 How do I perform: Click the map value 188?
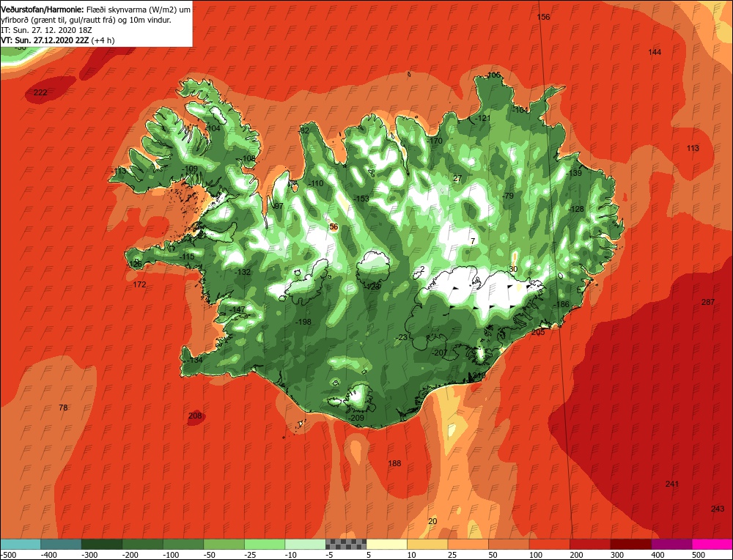394,463
